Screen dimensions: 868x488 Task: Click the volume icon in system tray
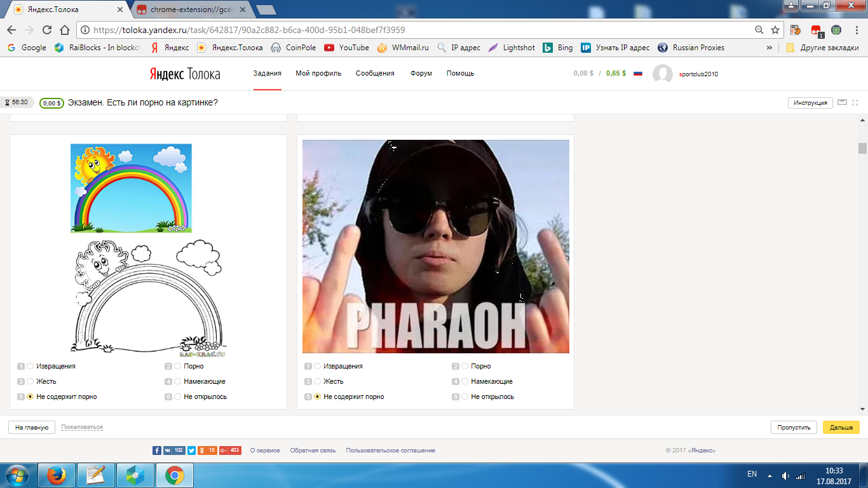(x=785, y=475)
